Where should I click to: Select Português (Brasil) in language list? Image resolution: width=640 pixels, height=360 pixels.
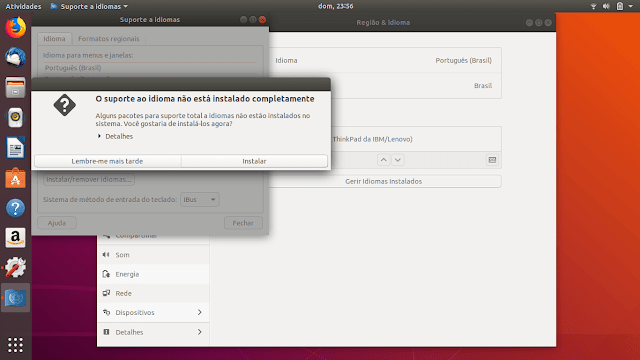[150, 68]
